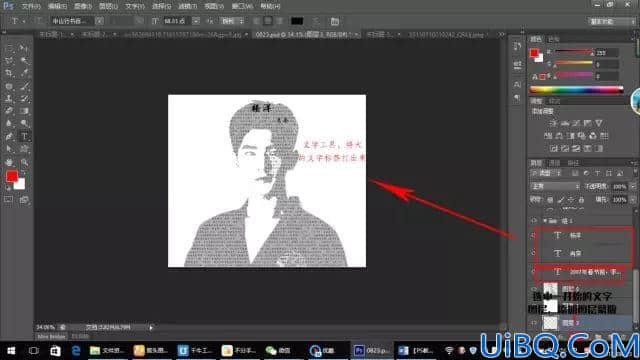
Task: Open the 图像 menu
Action: pyautogui.click(x=82, y=6)
